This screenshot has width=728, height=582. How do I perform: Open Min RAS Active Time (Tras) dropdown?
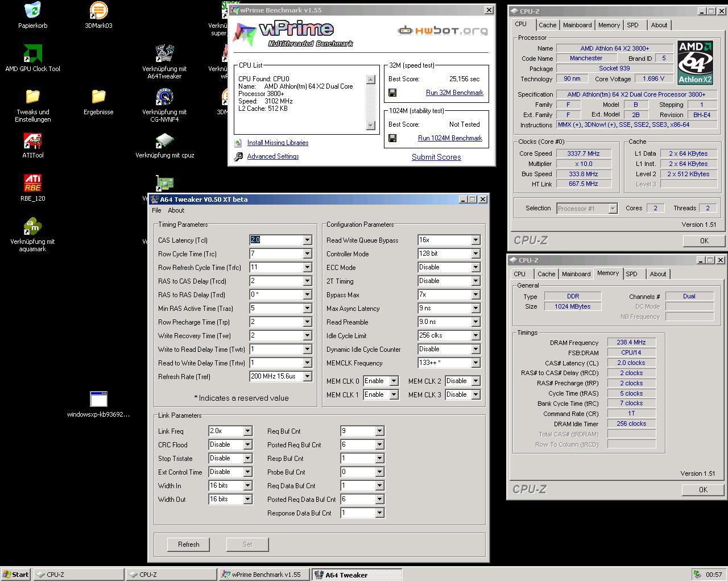(307, 309)
